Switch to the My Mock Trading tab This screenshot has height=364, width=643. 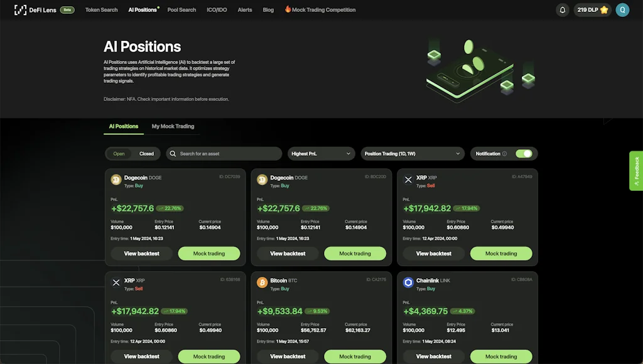click(173, 126)
